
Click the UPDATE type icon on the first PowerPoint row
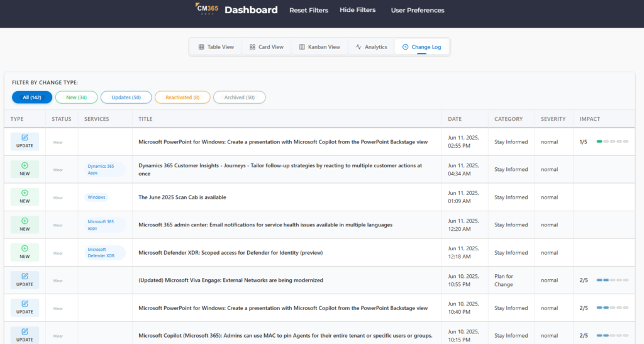25,137
